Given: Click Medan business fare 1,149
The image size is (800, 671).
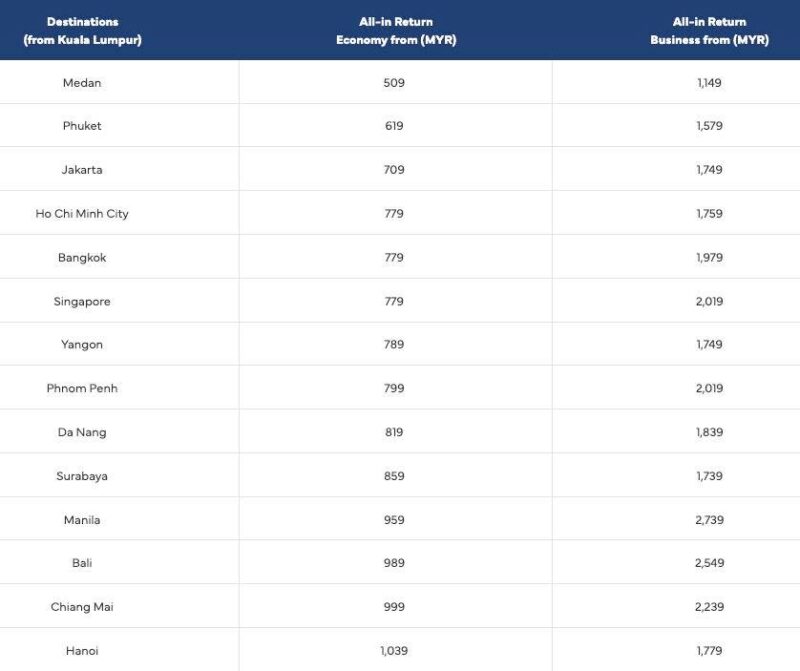Looking at the screenshot, I should (x=709, y=83).
